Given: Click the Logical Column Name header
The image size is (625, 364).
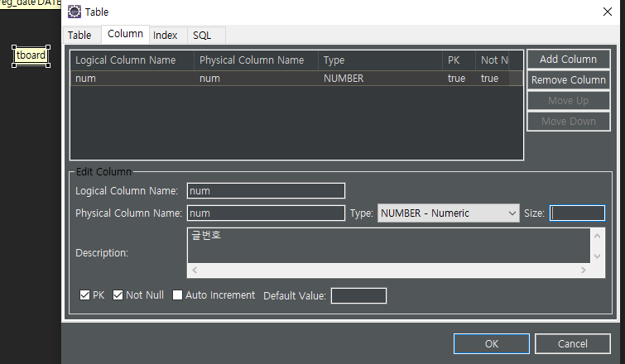Looking at the screenshot, I should click(x=132, y=60).
